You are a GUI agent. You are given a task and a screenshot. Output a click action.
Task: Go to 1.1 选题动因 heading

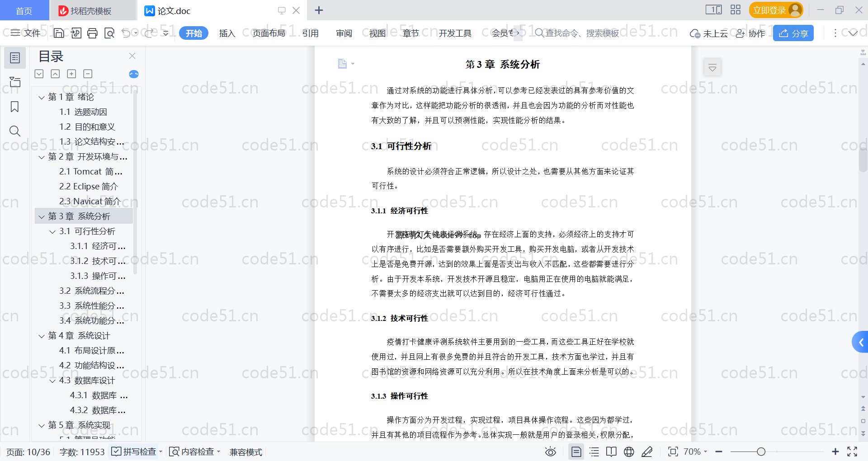pos(83,112)
